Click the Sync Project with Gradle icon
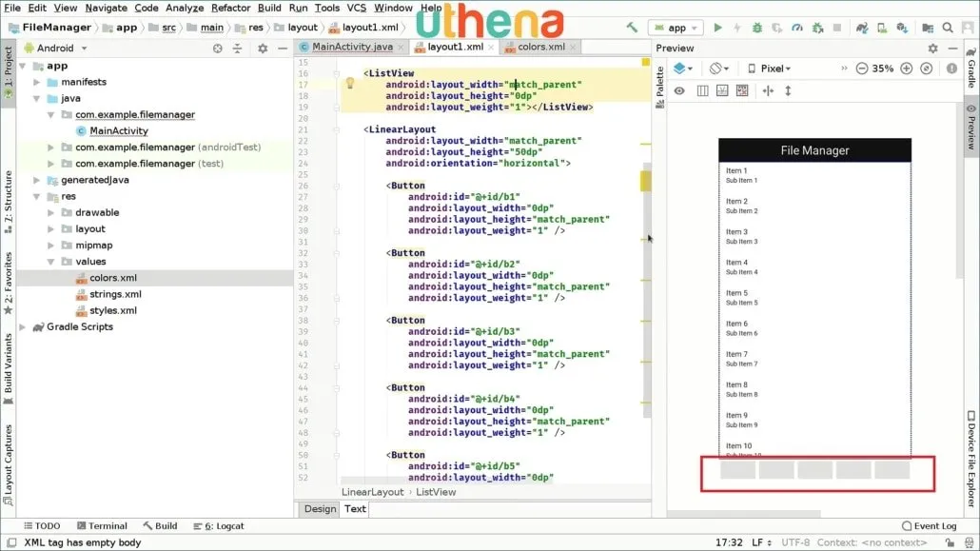This screenshot has width=980, height=551. 861,28
